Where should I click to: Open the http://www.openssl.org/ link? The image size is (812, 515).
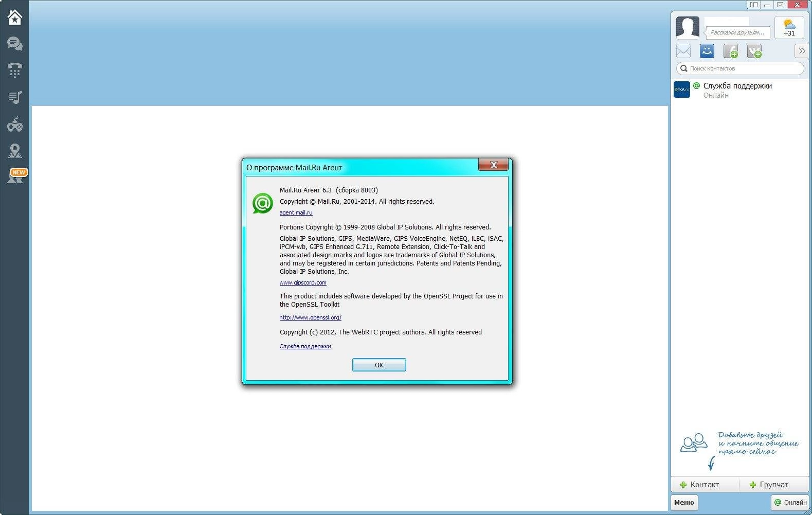point(310,317)
